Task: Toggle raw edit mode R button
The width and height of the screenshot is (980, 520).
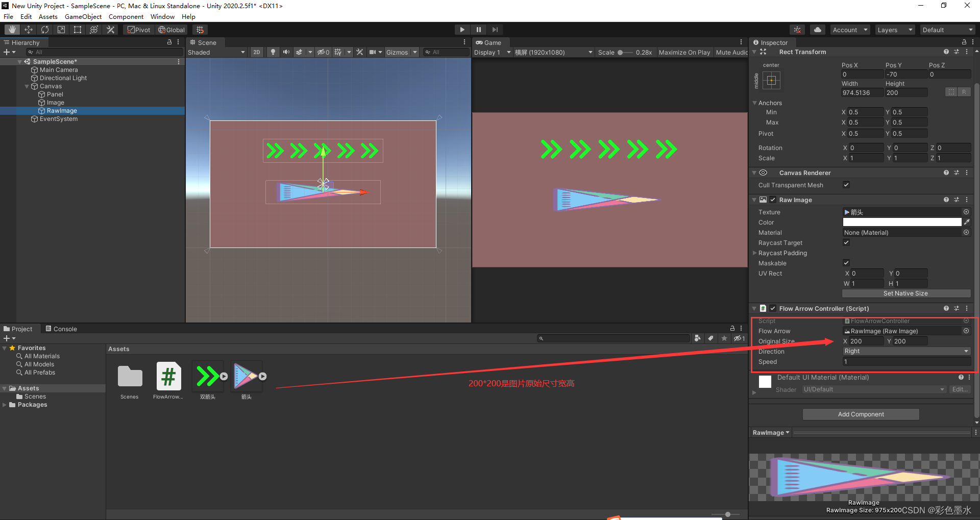Action: [x=964, y=92]
